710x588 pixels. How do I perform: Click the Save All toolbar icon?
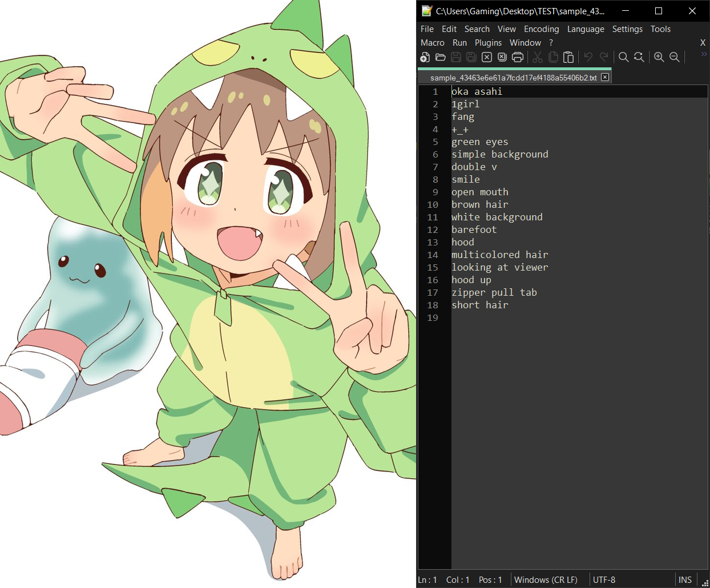pyautogui.click(x=471, y=57)
